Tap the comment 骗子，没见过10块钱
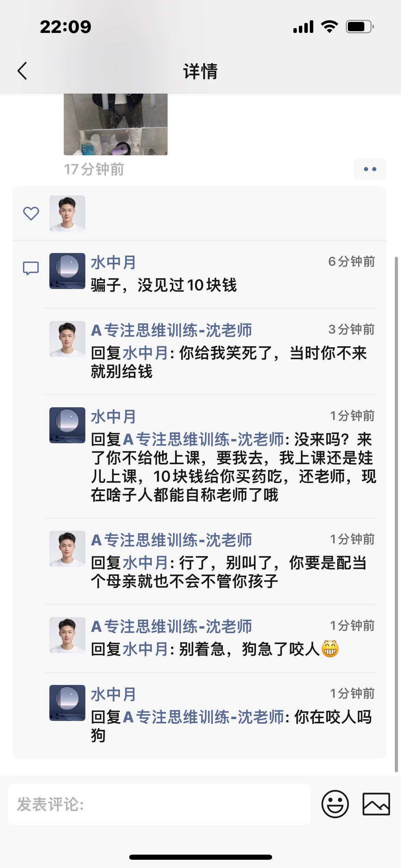401x868 pixels. tap(164, 285)
